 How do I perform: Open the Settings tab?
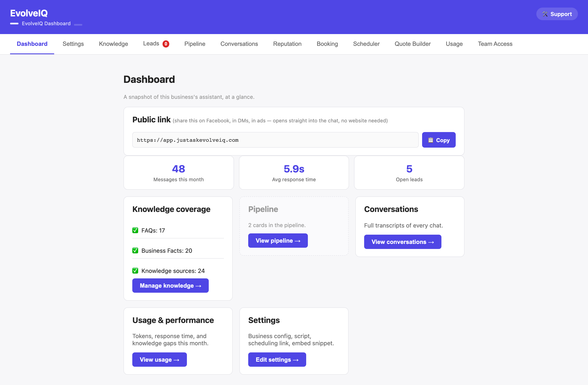73,44
